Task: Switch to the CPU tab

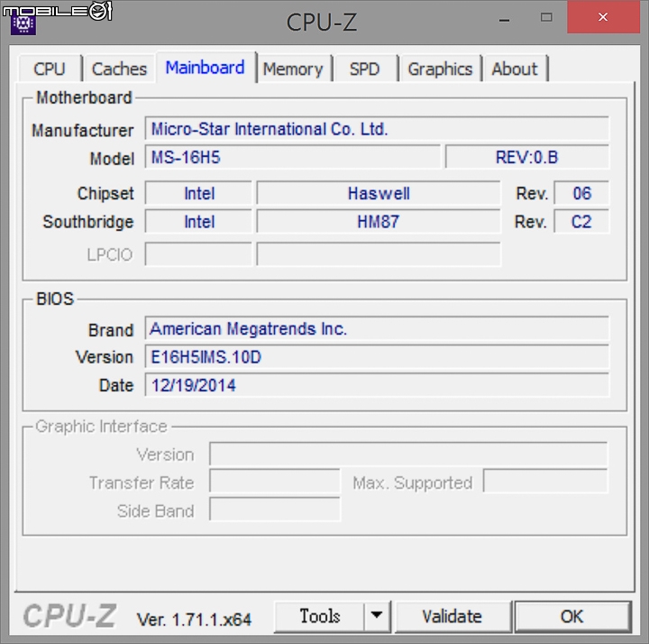Action: [x=50, y=69]
